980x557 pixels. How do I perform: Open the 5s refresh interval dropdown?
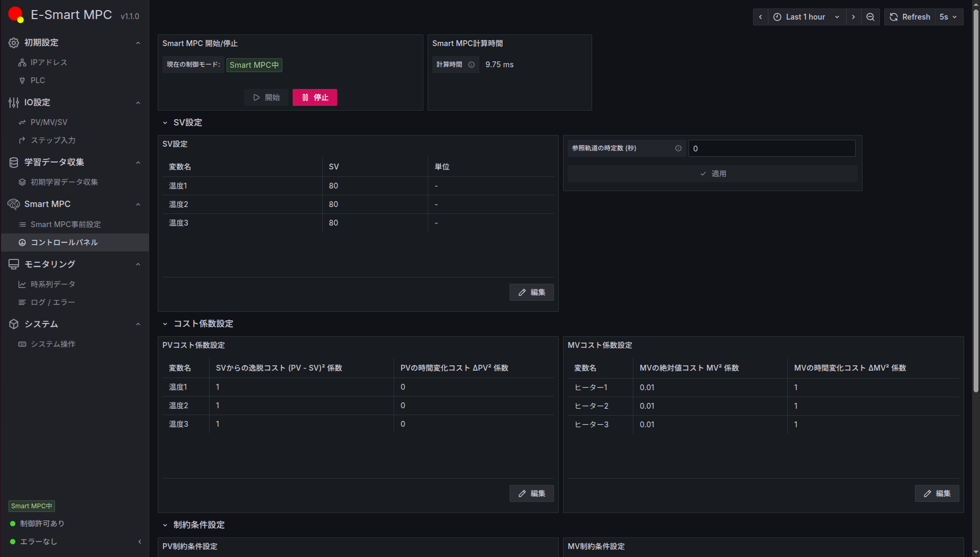[x=948, y=17]
